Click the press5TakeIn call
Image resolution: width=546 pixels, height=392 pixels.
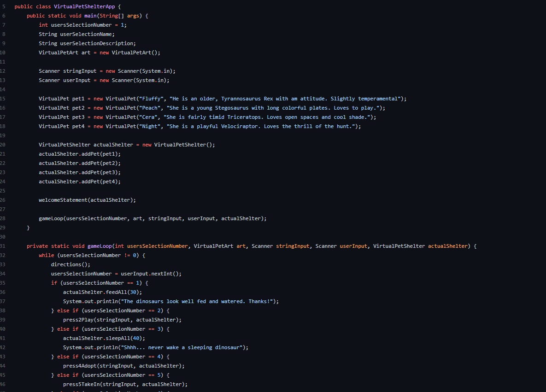click(x=125, y=384)
